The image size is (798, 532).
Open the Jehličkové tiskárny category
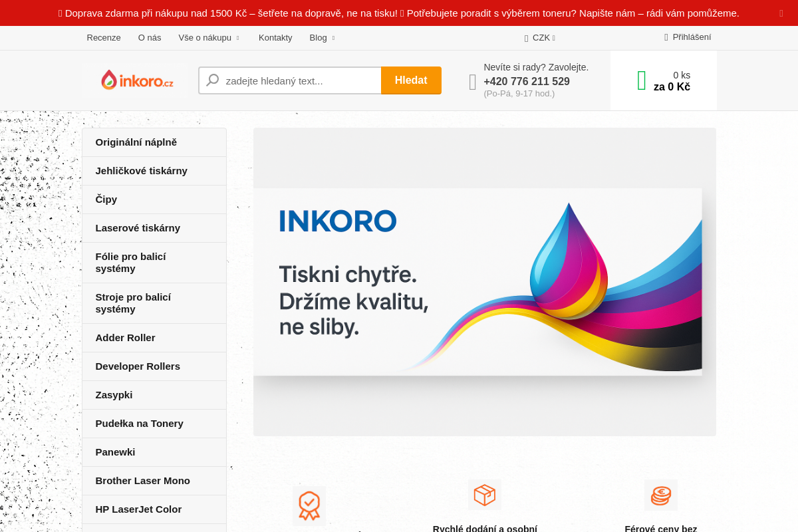tap(154, 171)
